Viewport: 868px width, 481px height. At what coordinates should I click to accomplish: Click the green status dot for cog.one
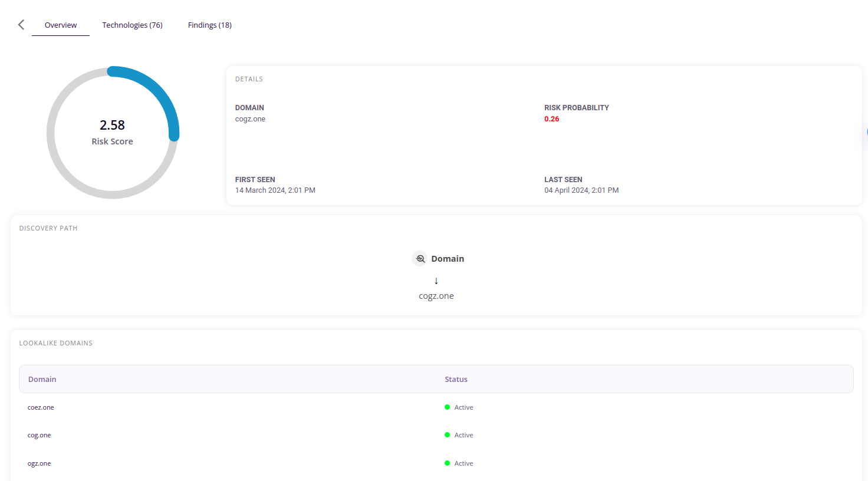(447, 435)
